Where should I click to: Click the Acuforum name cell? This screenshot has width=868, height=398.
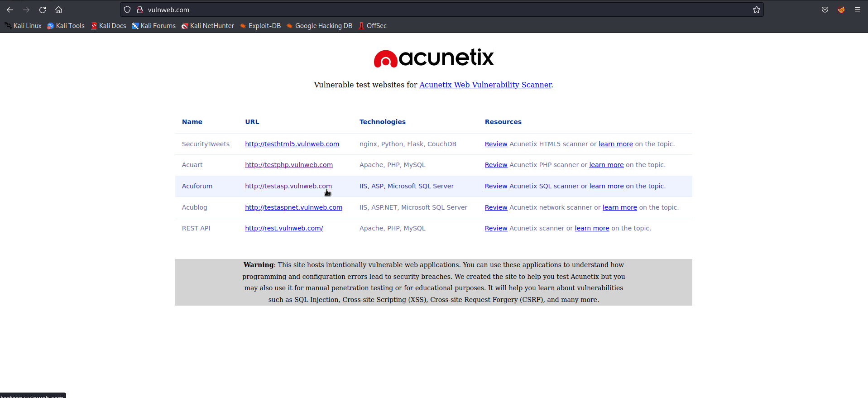[197, 186]
